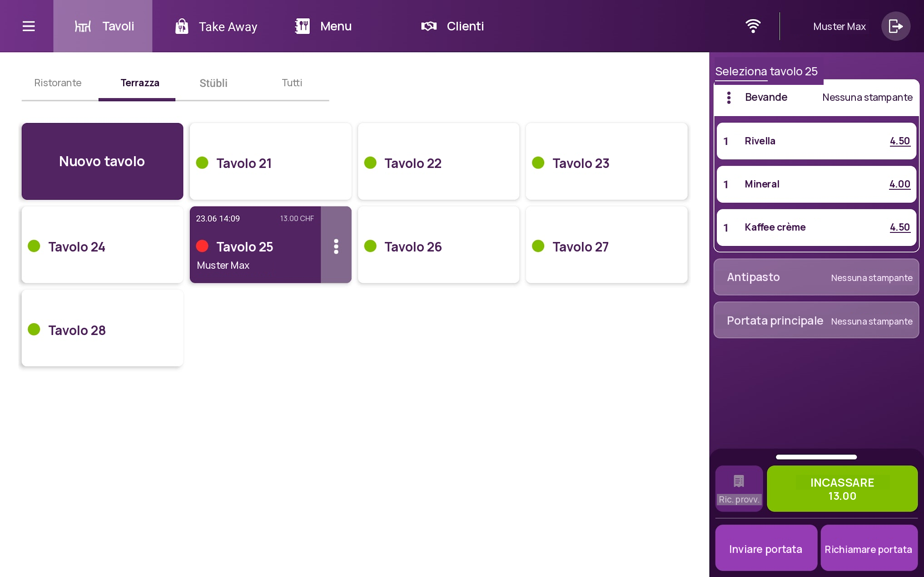The width and height of the screenshot is (924, 577).
Task: Edit the Rivella price 4.50
Action: coord(899,141)
